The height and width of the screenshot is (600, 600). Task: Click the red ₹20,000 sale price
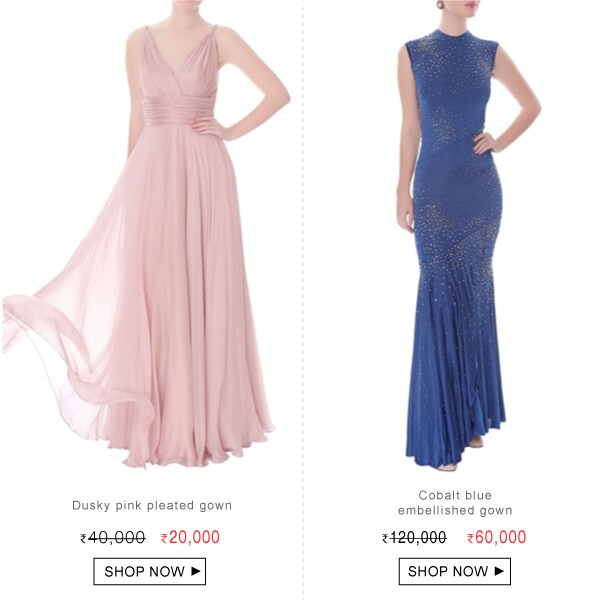[x=190, y=537]
